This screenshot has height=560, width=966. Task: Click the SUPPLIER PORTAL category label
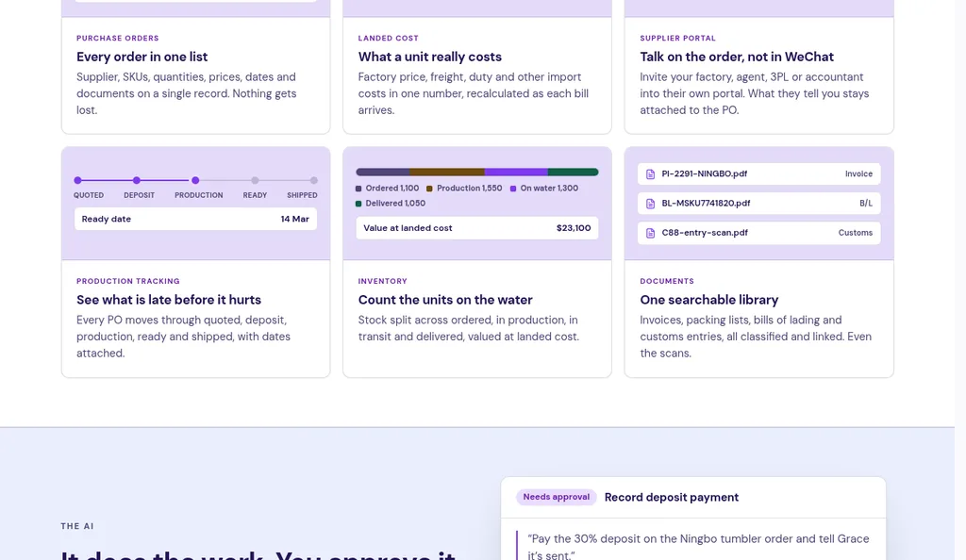(x=677, y=38)
